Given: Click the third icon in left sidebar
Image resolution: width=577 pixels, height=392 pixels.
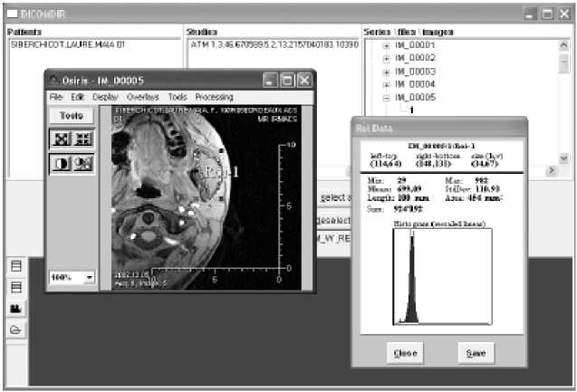Looking at the screenshot, I should tap(15, 309).
